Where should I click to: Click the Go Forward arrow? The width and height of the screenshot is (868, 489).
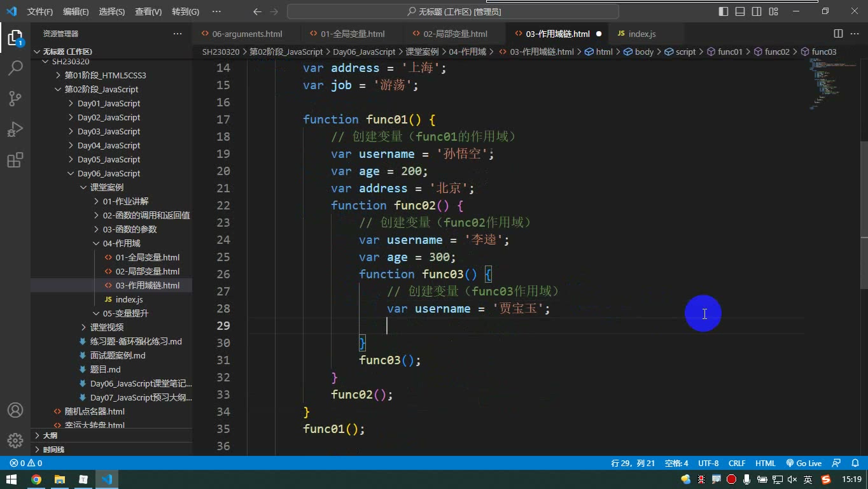point(274,11)
